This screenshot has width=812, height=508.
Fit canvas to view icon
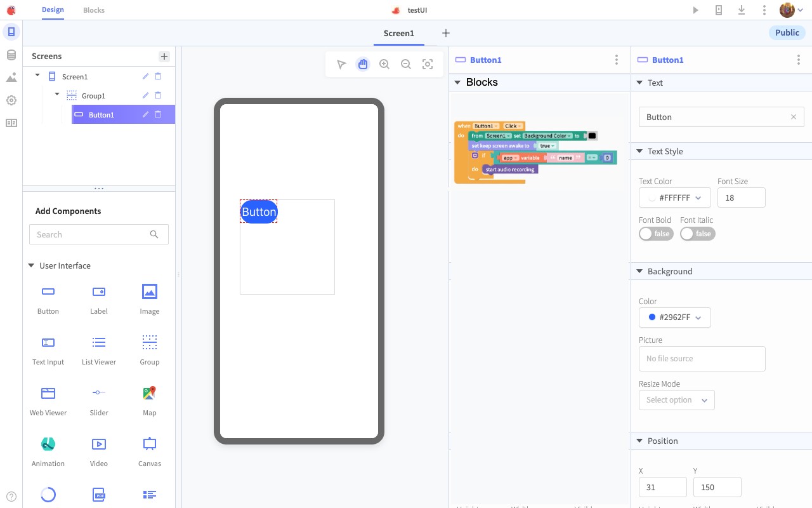click(428, 64)
